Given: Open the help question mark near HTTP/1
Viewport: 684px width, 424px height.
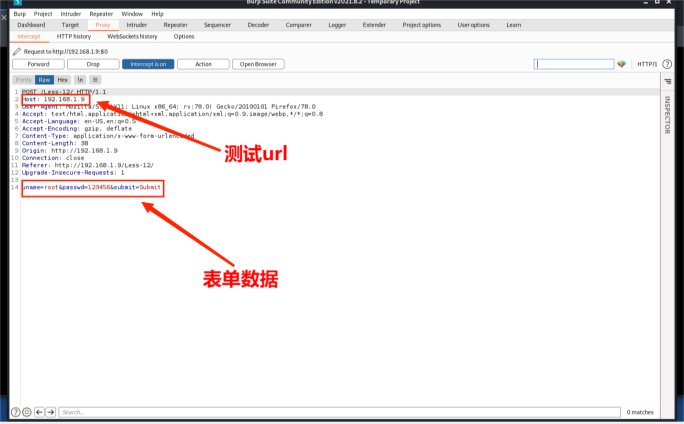Looking at the screenshot, I should (x=667, y=64).
